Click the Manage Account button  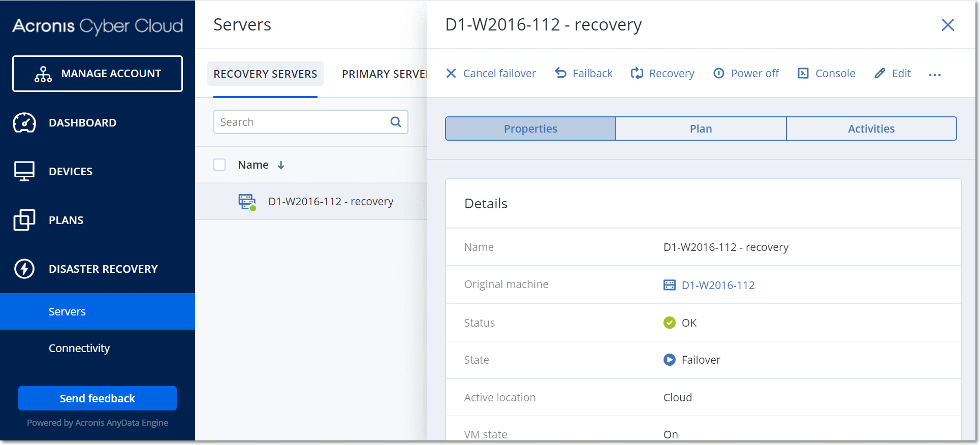click(98, 74)
